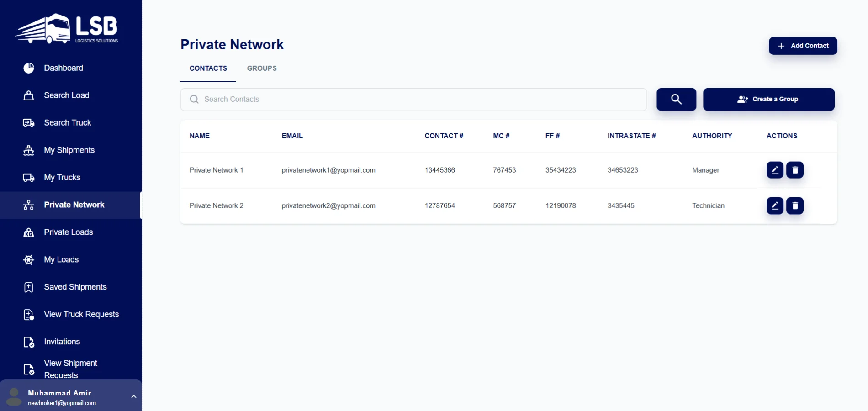Open My Trucks in the sidebar

coord(62,178)
